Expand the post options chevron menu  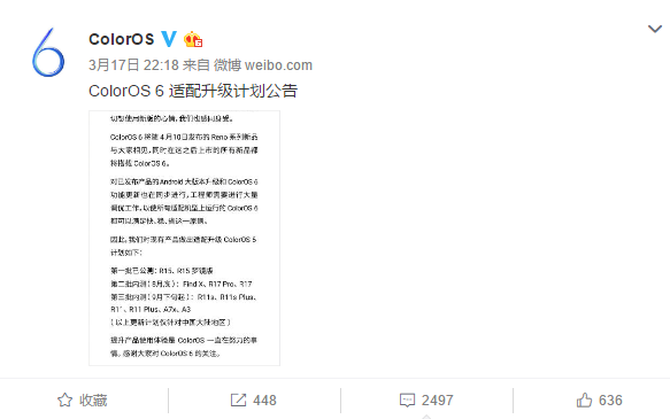point(655,29)
